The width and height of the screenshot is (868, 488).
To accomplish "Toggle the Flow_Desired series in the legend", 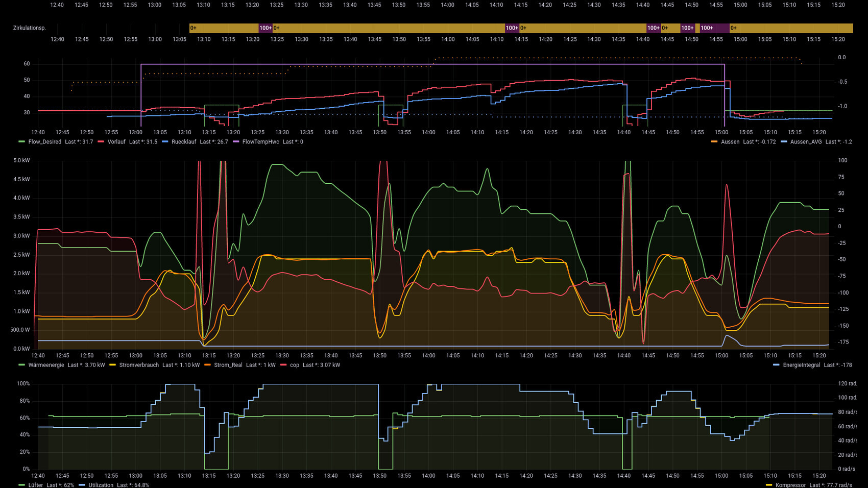I will pyautogui.click(x=44, y=142).
